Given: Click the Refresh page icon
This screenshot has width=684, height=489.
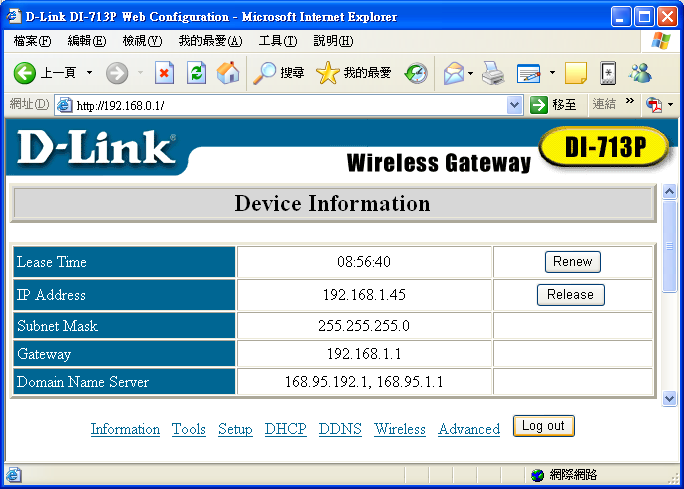Looking at the screenshot, I should coord(196,73).
